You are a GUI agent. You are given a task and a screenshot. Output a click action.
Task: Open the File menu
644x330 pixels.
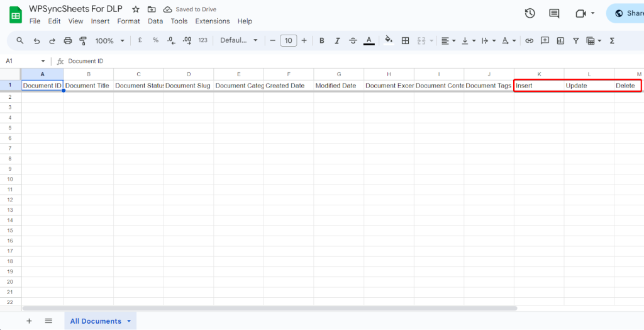tap(35, 21)
